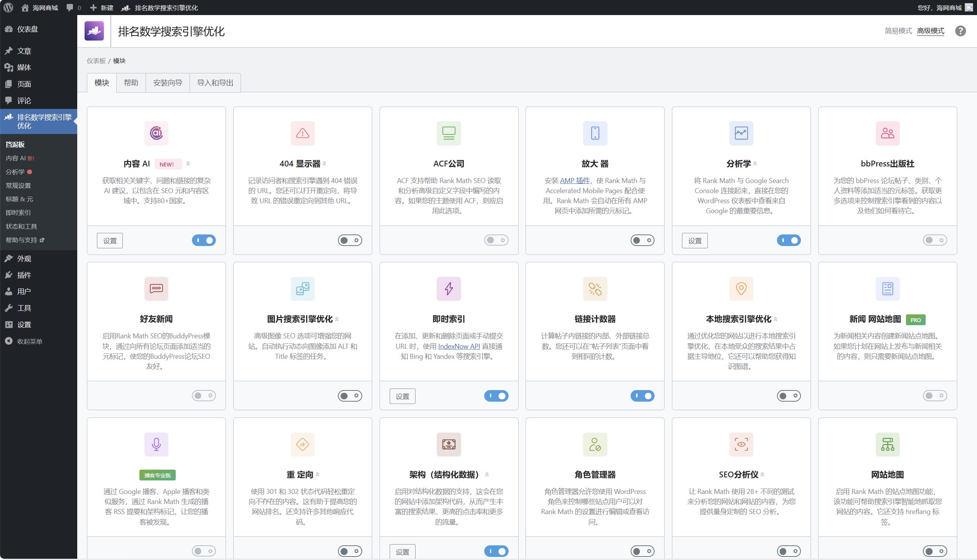977x560 pixels.
Task: Click the Rank Math logo icon in header
Action: point(94,31)
